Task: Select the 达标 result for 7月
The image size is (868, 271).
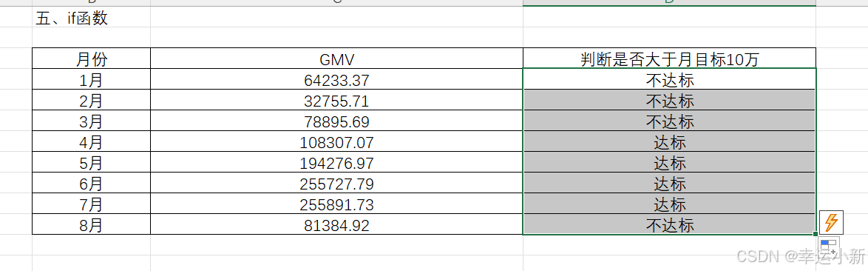Action: 669,204
